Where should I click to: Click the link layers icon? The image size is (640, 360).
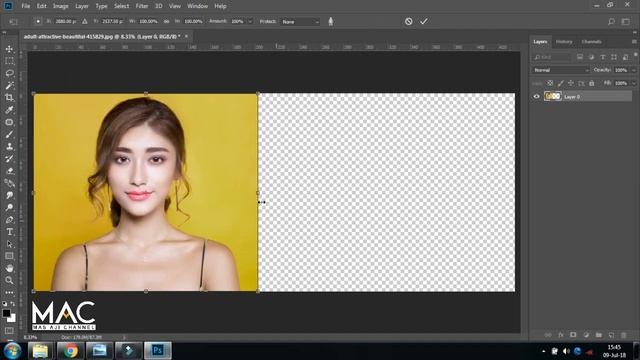point(548,335)
